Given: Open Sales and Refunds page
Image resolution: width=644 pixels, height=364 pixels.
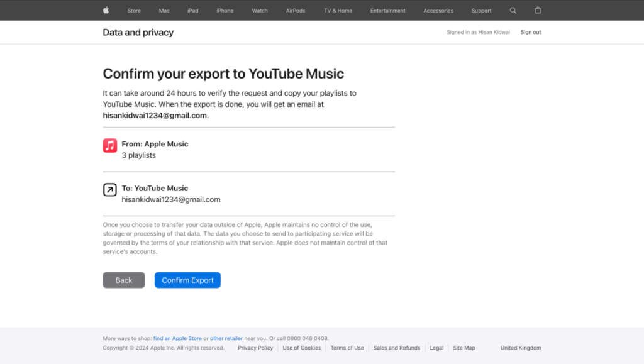Looking at the screenshot, I should (396, 347).
